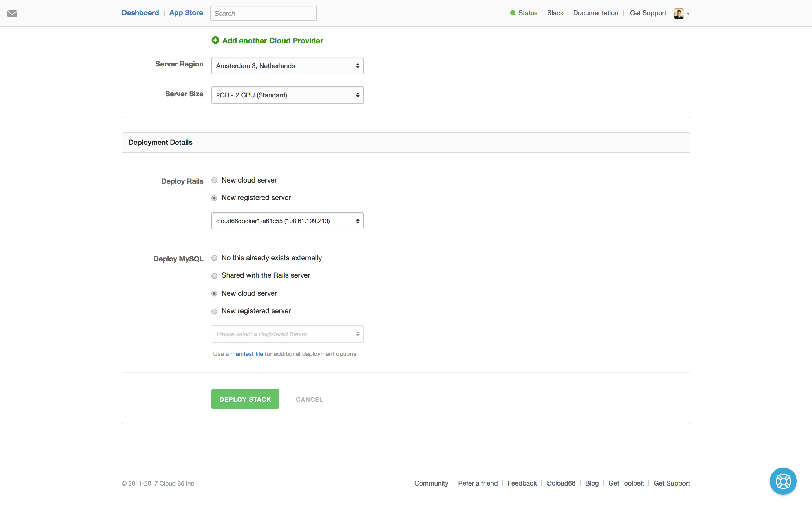Click the App Store menu item
This screenshot has width=812, height=507.
pyautogui.click(x=186, y=12)
